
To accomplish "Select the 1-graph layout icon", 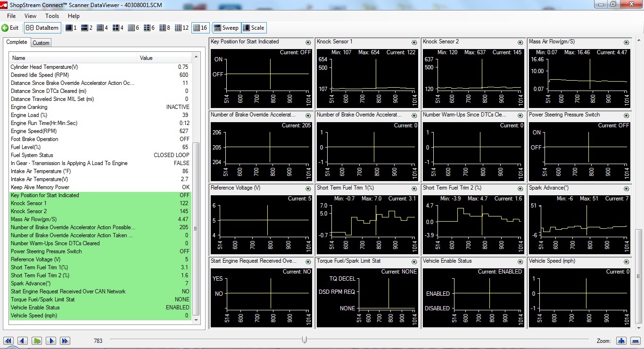I will (71, 28).
